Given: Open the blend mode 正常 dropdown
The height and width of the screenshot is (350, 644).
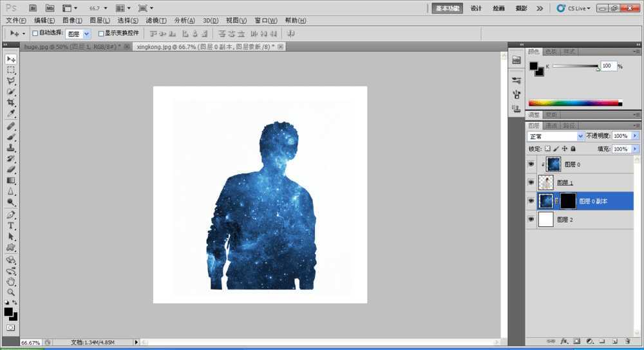Looking at the screenshot, I should 556,137.
